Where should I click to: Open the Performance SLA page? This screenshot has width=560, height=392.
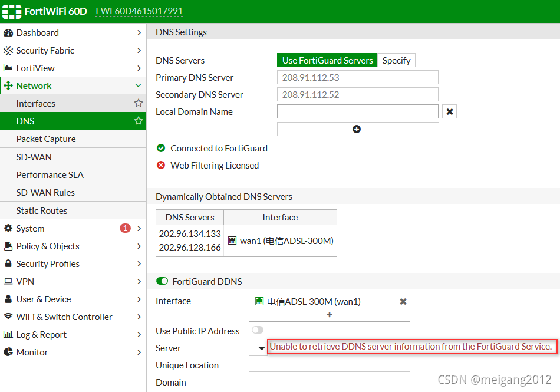click(73, 174)
